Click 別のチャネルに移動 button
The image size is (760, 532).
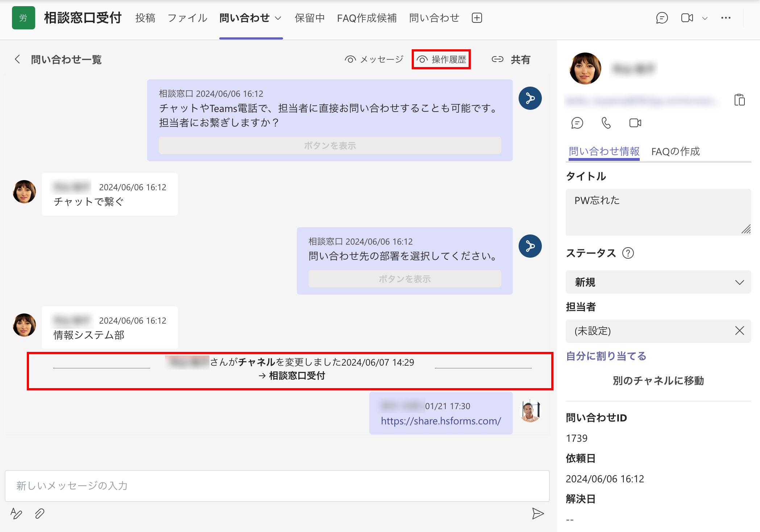click(658, 381)
